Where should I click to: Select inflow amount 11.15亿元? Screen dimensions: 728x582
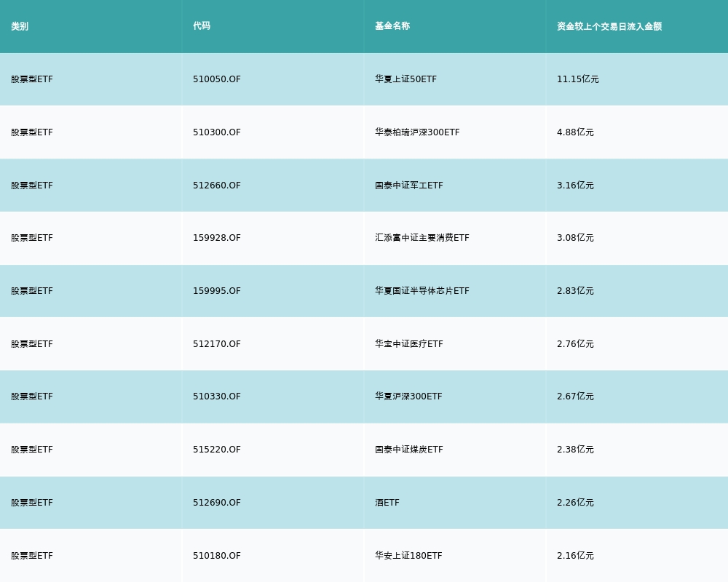point(577,79)
